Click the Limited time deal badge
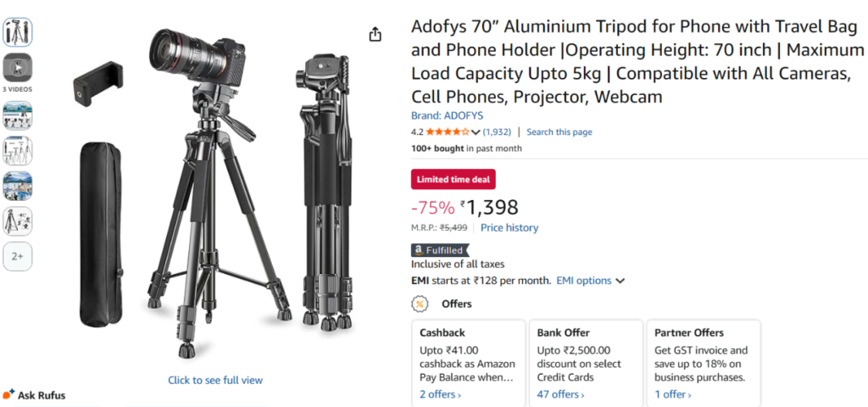Screen dimensions: 868x407 (453, 179)
